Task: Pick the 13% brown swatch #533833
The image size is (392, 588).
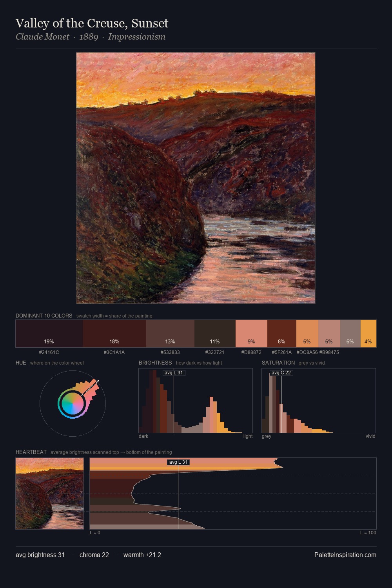Action: click(x=170, y=334)
